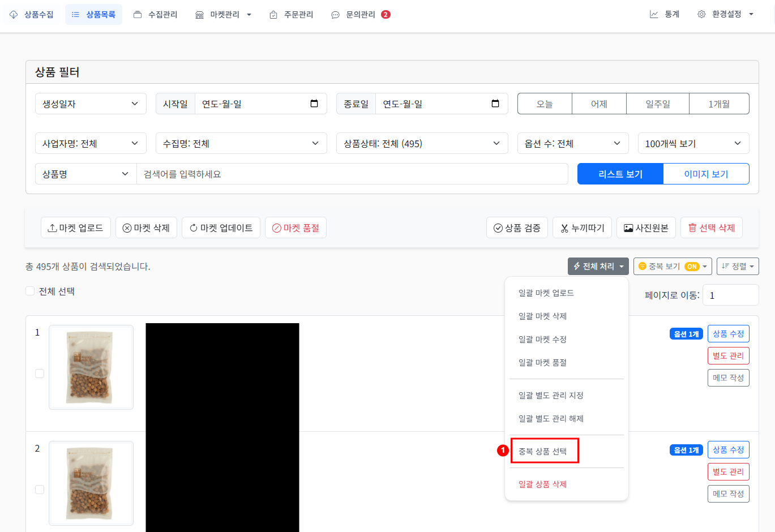Click the 시작일 date input field
The height and width of the screenshot is (532, 775).
[x=261, y=104]
